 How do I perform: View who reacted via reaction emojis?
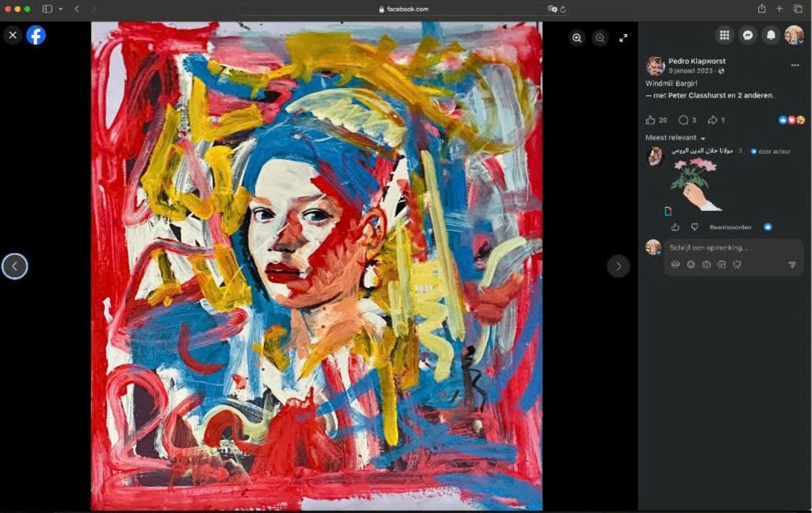[x=792, y=120]
